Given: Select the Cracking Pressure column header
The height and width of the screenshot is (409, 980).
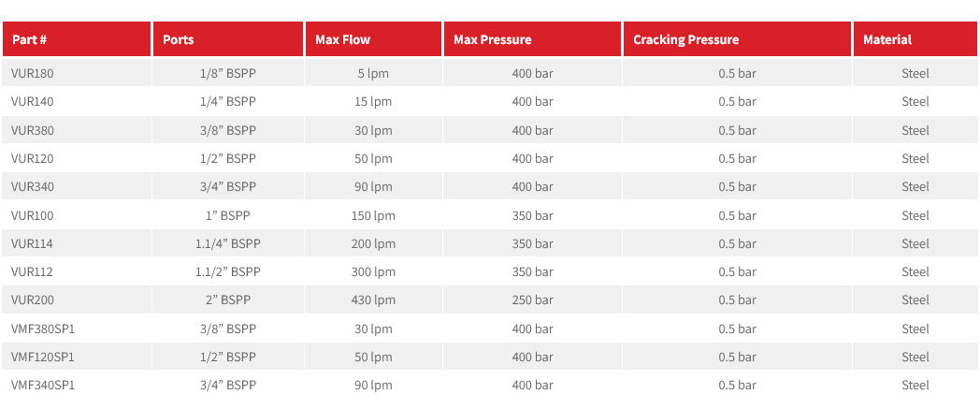Looking at the screenshot, I should tap(685, 40).
